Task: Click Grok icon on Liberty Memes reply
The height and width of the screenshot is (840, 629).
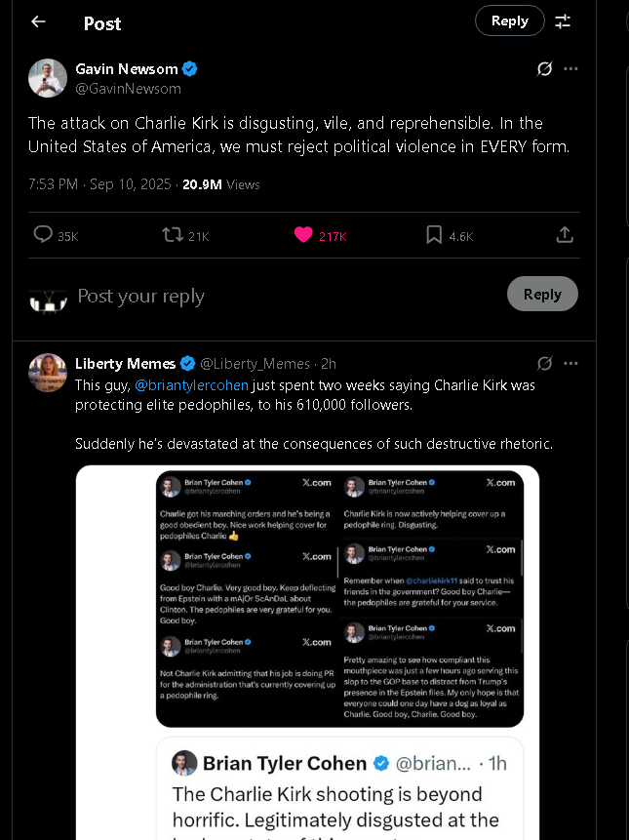Action: tap(545, 364)
